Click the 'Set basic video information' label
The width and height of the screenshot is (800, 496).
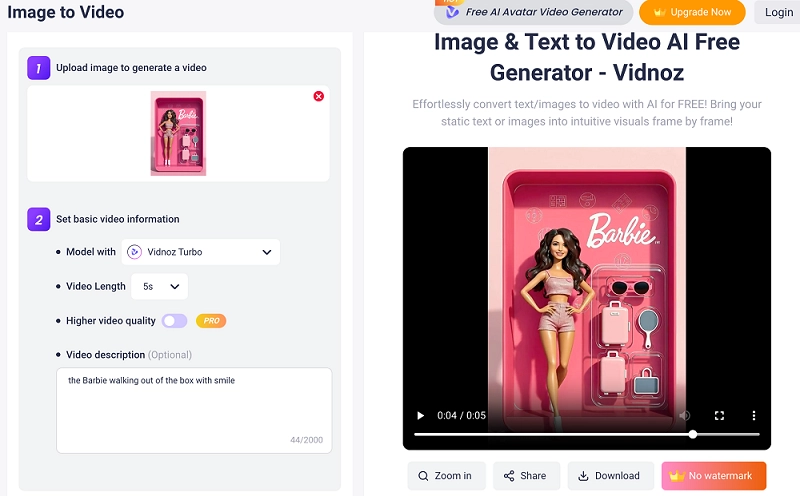click(117, 219)
